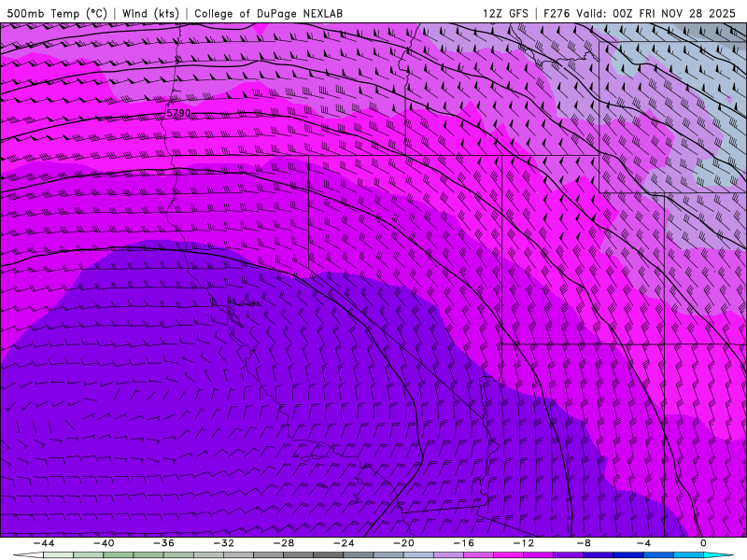Click the -8 color scale label
The height and width of the screenshot is (560, 747).
click(584, 543)
